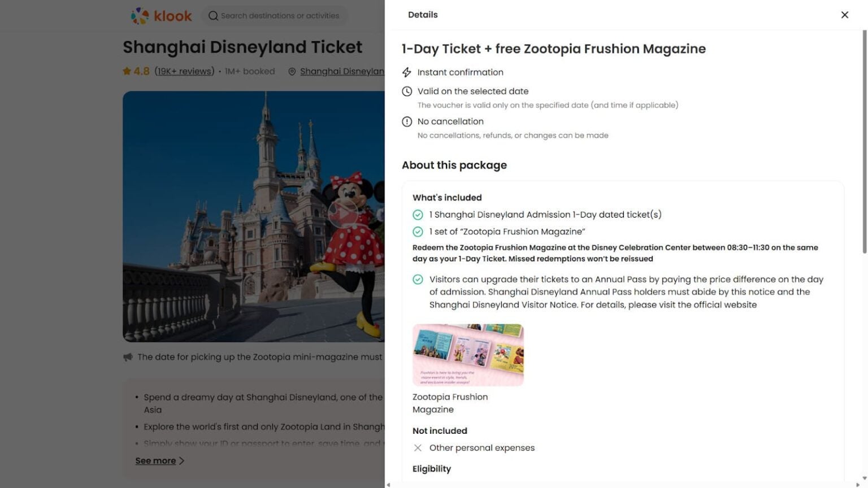Click the chevron next to See more

pyautogui.click(x=182, y=461)
